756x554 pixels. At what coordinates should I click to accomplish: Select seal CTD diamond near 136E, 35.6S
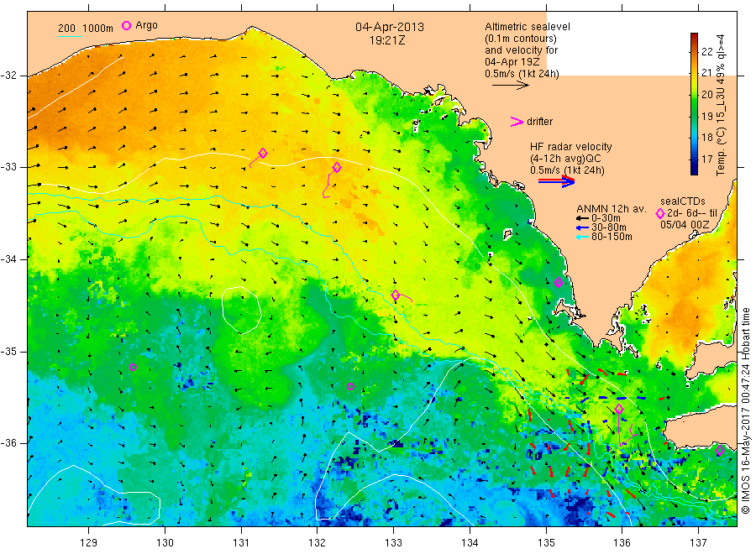(x=619, y=410)
